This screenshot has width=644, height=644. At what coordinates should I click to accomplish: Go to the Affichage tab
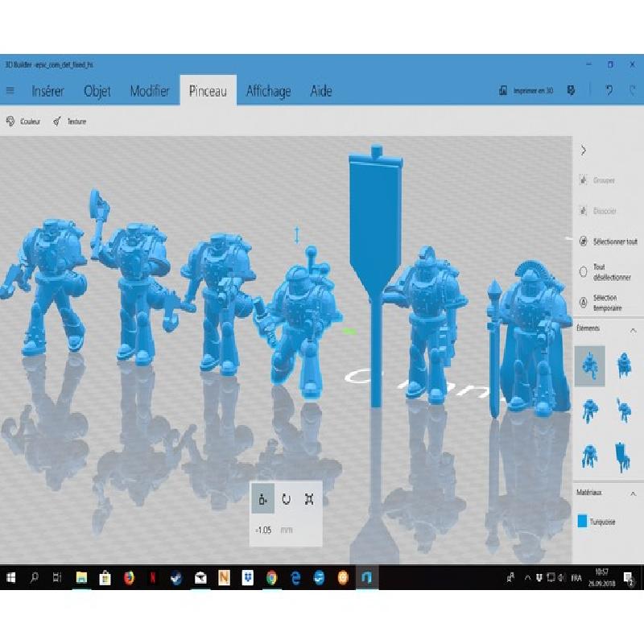(268, 91)
